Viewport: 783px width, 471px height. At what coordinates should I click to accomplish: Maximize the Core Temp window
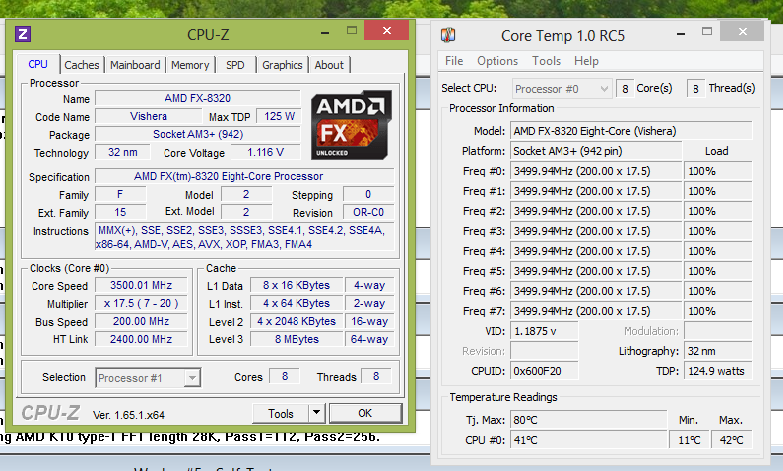tap(707, 32)
